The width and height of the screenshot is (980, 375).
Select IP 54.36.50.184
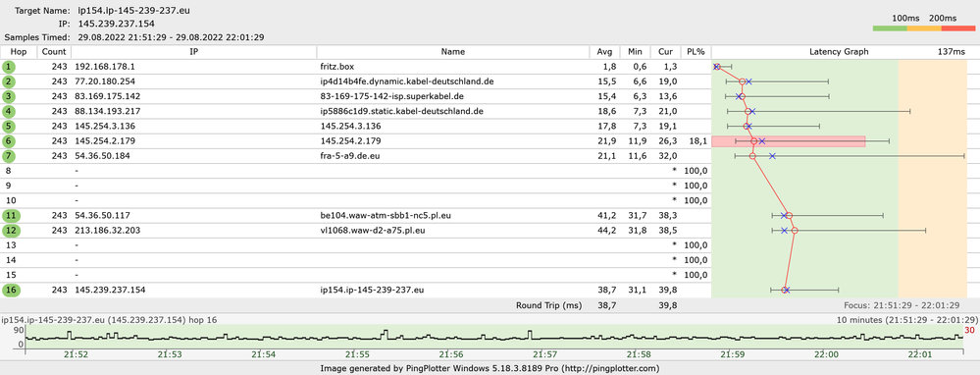click(102, 156)
